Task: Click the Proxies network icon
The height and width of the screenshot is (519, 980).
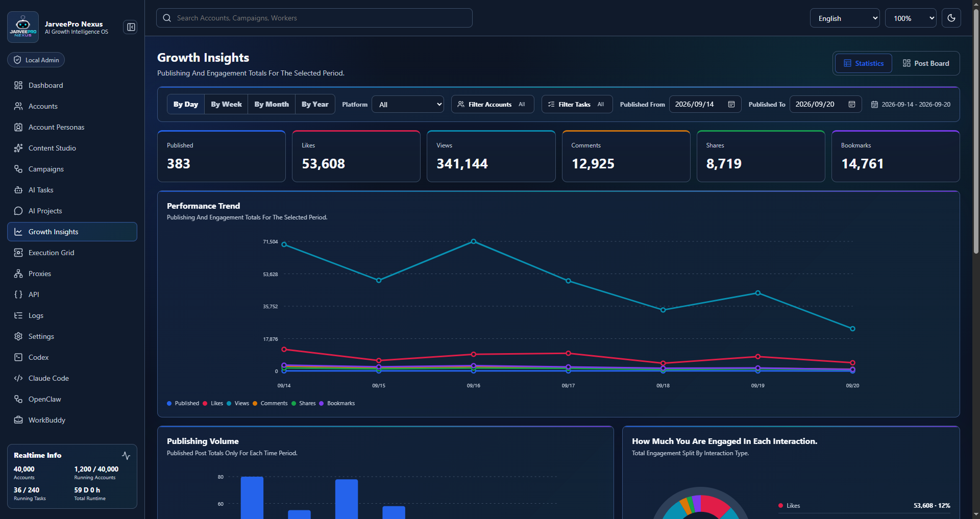Action: (x=18, y=274)
